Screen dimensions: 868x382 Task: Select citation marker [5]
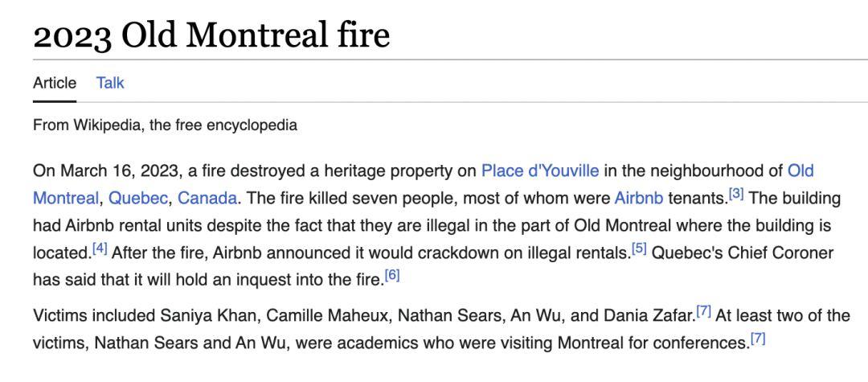[640, 248]
